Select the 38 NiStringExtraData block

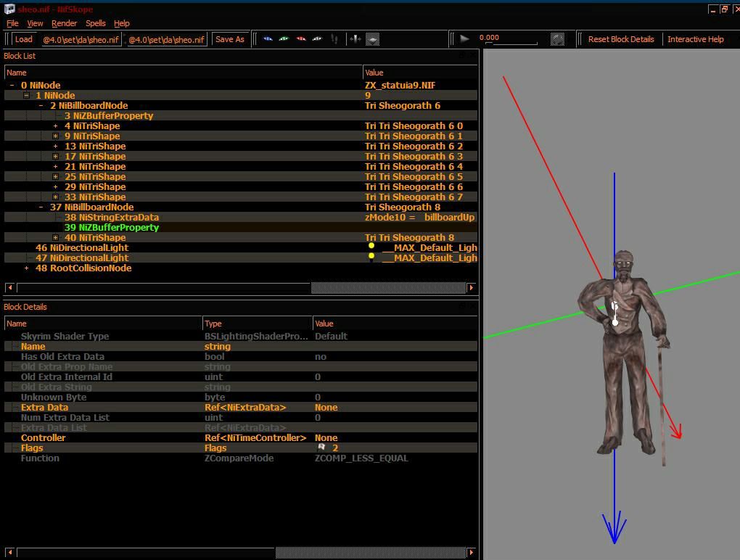(x=112, y=217)
